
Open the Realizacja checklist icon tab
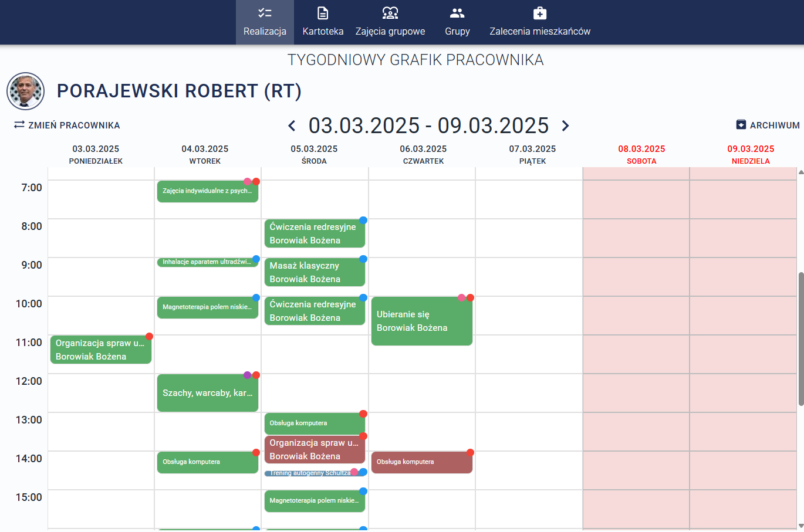pyautogui.click(x=265, y=13)
